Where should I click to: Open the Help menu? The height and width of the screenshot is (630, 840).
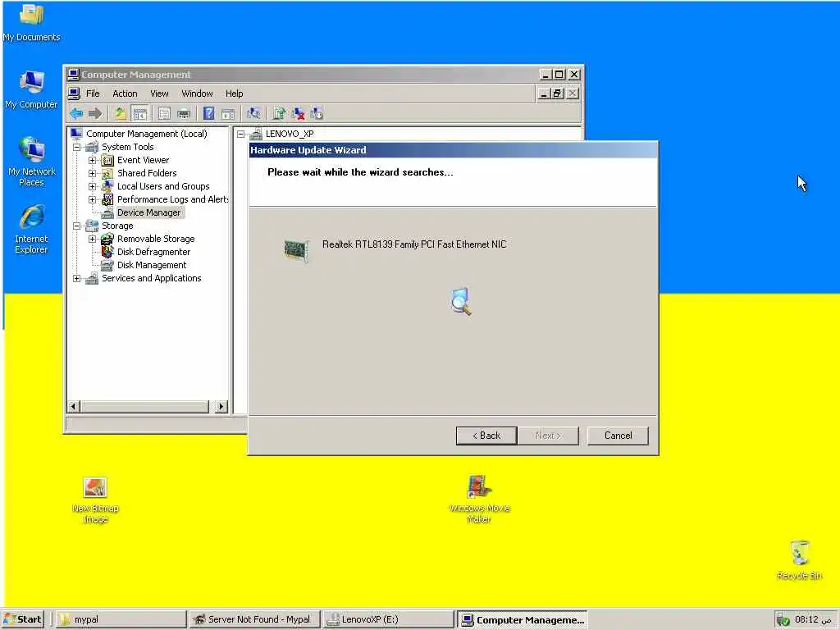point(234,94)
